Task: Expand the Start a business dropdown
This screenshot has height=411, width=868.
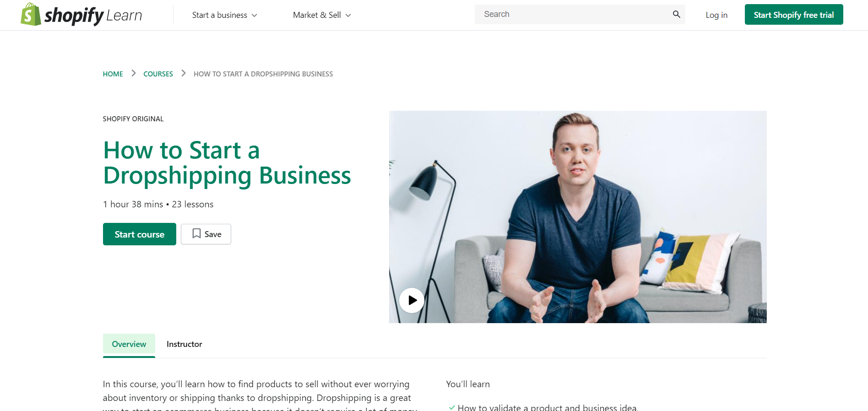Action: pyautogui.click(x=224, y=15)
